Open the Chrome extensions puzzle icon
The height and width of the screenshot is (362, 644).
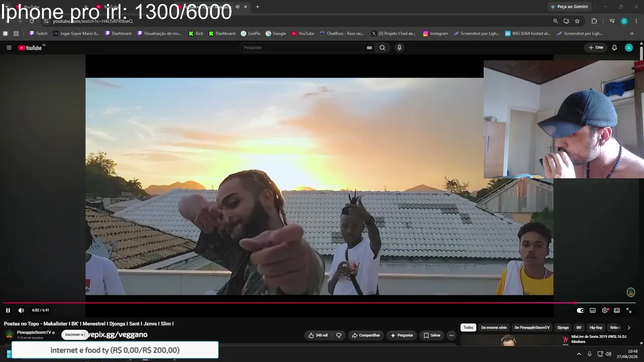point(594,21)
